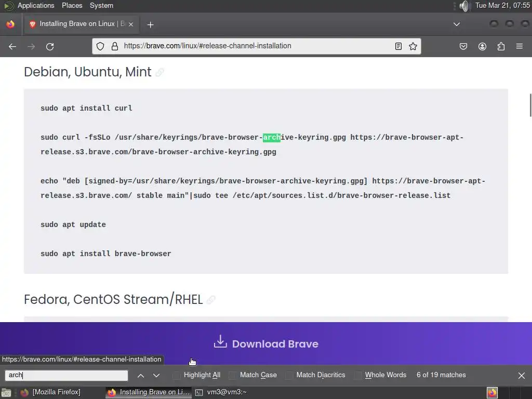Close the Installing Brave on Linux tab
532x399 pixels.
[130, 24]
